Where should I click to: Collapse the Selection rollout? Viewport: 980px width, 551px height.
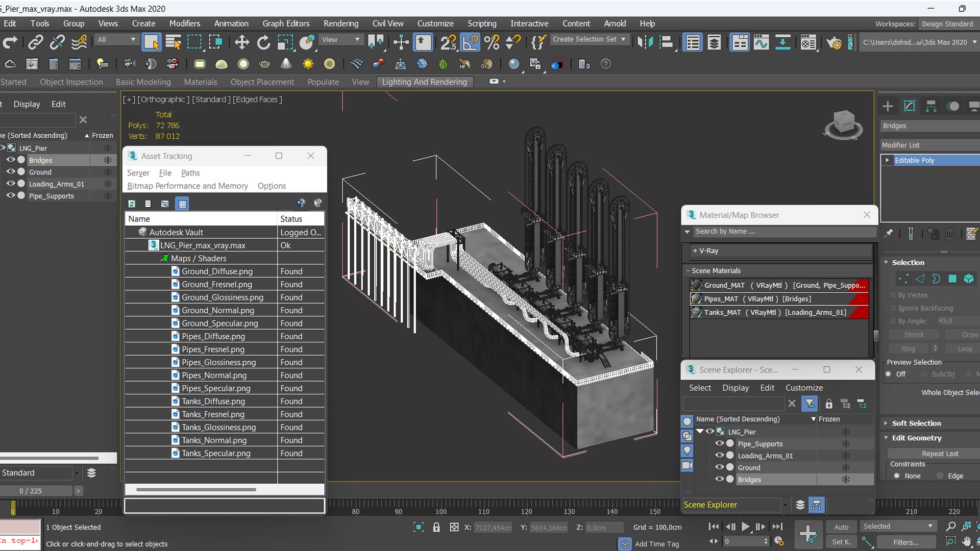coord(908,262)
